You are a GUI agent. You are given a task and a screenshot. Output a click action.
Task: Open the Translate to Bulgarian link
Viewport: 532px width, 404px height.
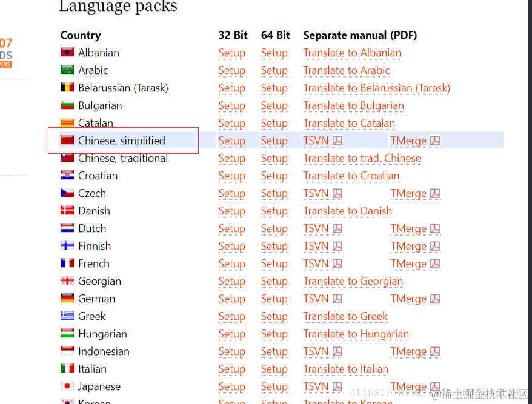coord(353,106)
